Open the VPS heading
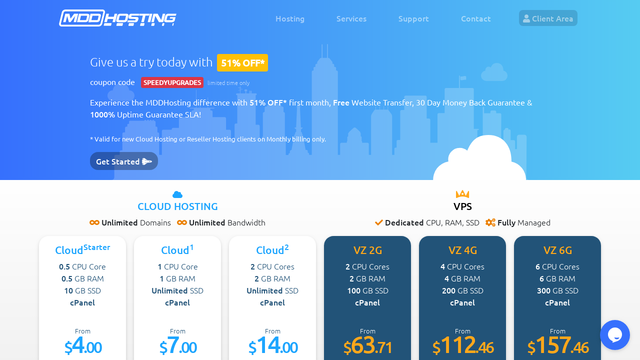The image size is (640, 360). coord(462,207)
